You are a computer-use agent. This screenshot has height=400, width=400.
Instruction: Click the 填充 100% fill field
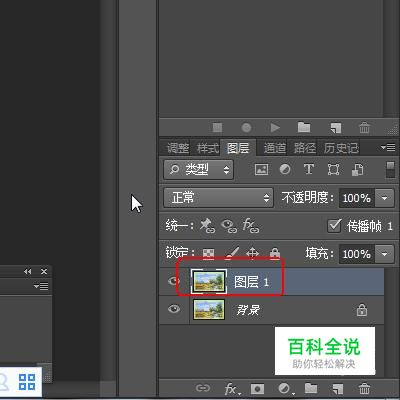(x=357, y=254)
